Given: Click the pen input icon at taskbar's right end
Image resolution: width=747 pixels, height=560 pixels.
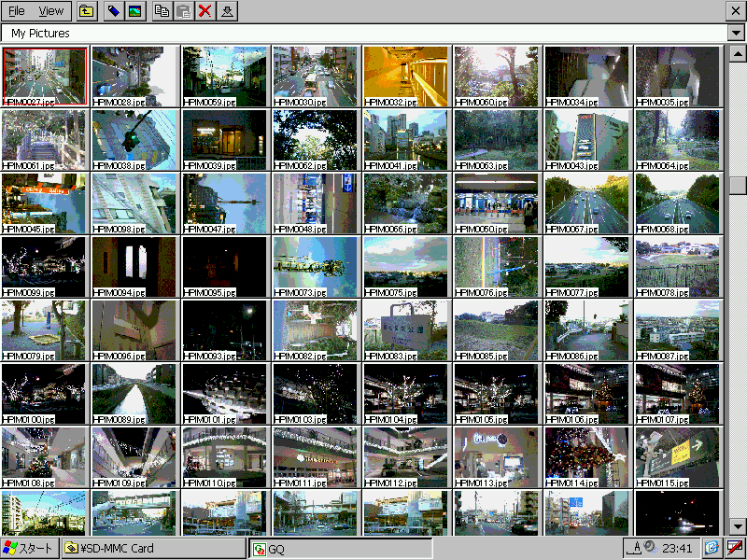Looking at the screenshot, I should 736,548.
